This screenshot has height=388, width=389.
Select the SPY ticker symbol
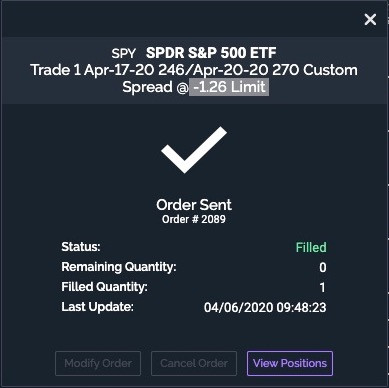[124, 53]
